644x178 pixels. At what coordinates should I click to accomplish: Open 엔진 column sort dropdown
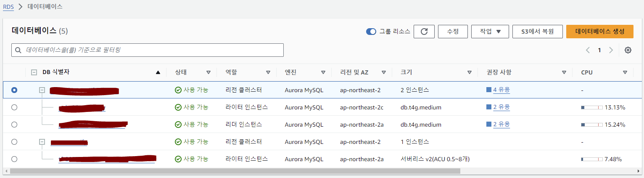click(x=323, y=72)
